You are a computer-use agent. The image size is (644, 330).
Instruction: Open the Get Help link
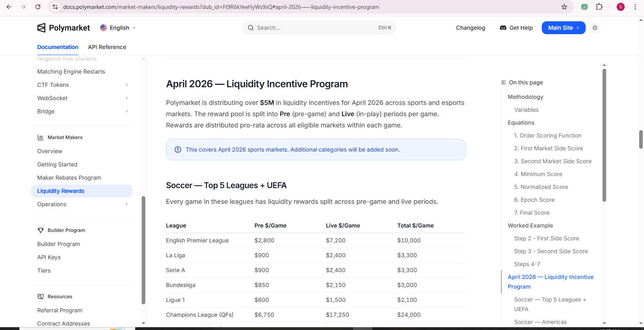click(516, 28)
